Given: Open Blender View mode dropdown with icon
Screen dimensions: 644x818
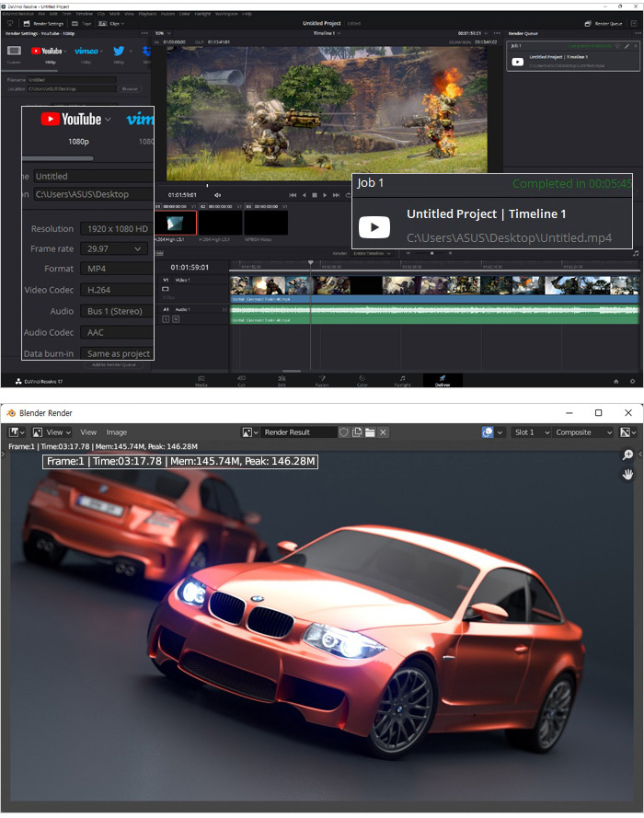Looking at the screenshot, I should tap(52, 432).
